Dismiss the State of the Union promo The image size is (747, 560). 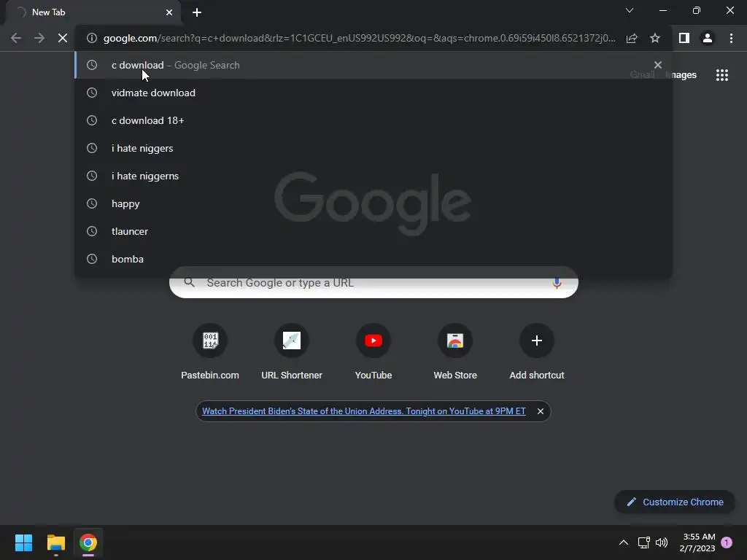click(x=541, y=411)
